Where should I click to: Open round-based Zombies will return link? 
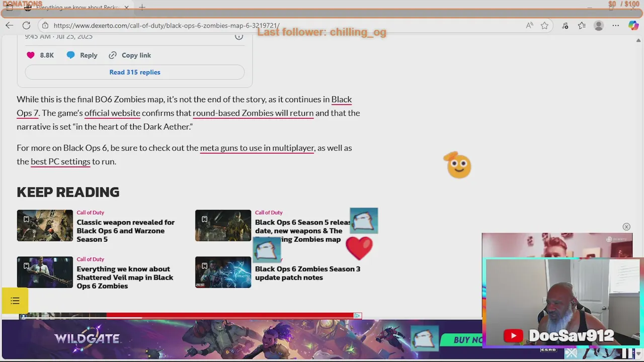pyautogui.click(x=253, y=113)
